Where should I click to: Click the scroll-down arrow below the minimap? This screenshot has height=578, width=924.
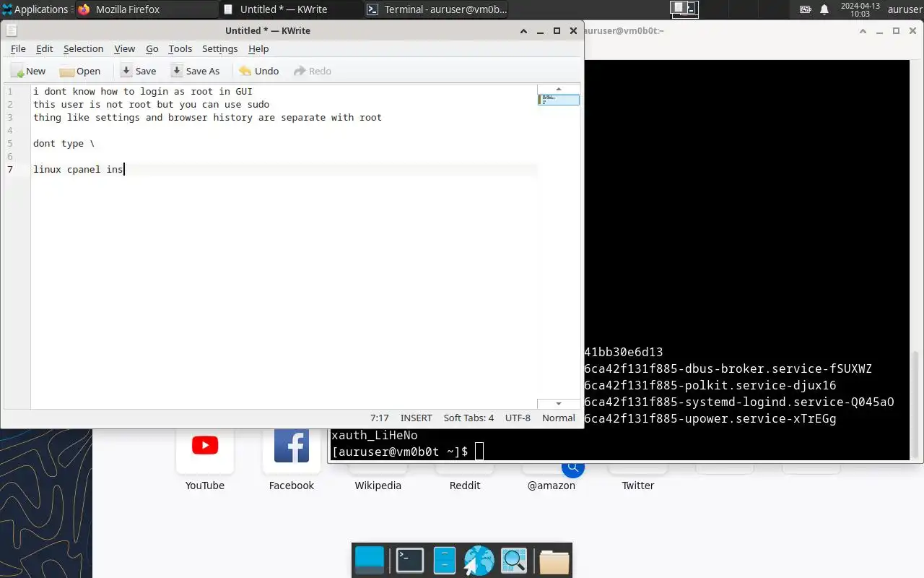558,404
